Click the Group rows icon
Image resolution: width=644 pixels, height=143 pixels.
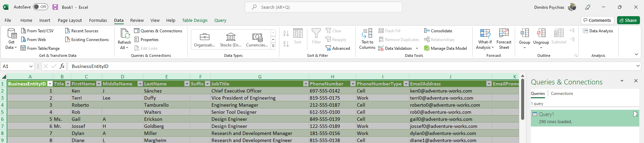[x=524, y=33]
